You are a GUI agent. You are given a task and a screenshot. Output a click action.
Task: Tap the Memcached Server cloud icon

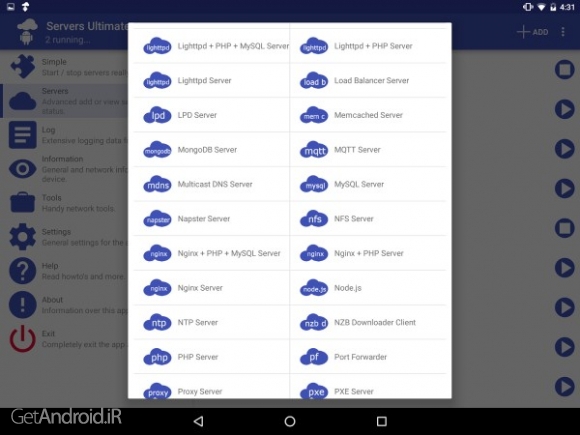[314, 115]
